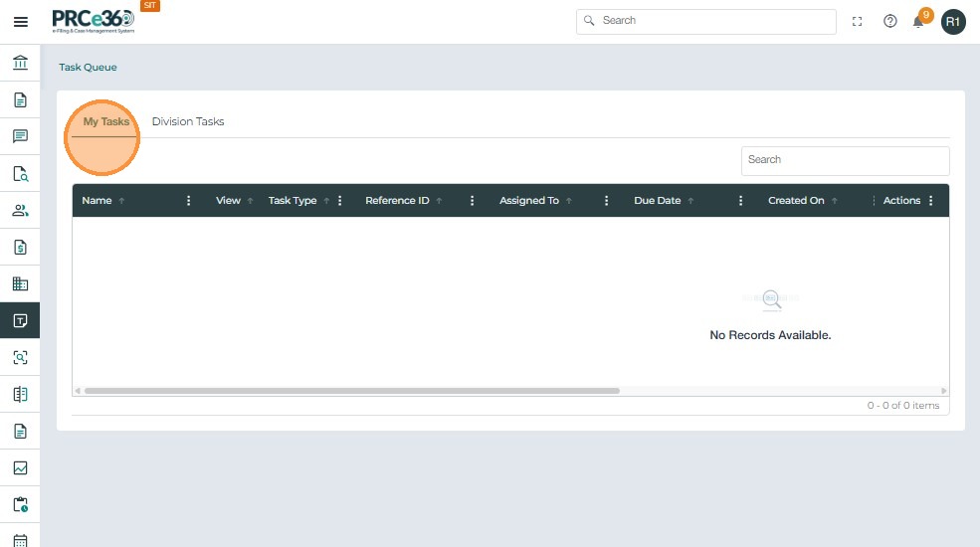Viewport: 980px width, 547px height.
Task: Click the View column header
Action: coord(228,201)
